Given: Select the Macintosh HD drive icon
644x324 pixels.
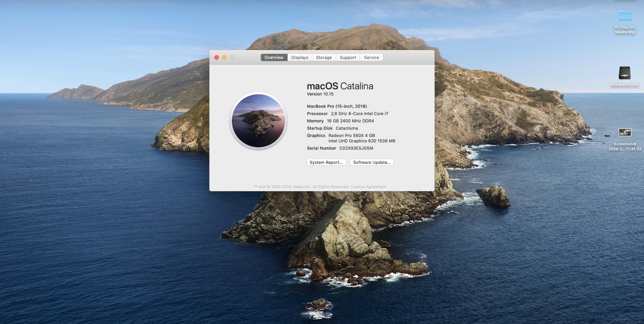Looking at the screenshot, I should tap(625, 73).
